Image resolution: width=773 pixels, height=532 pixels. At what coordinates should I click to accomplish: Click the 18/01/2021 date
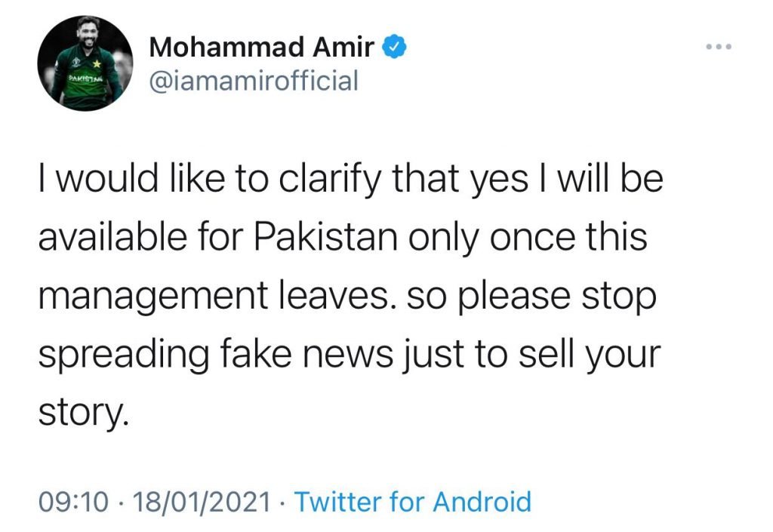pos(200,501)
